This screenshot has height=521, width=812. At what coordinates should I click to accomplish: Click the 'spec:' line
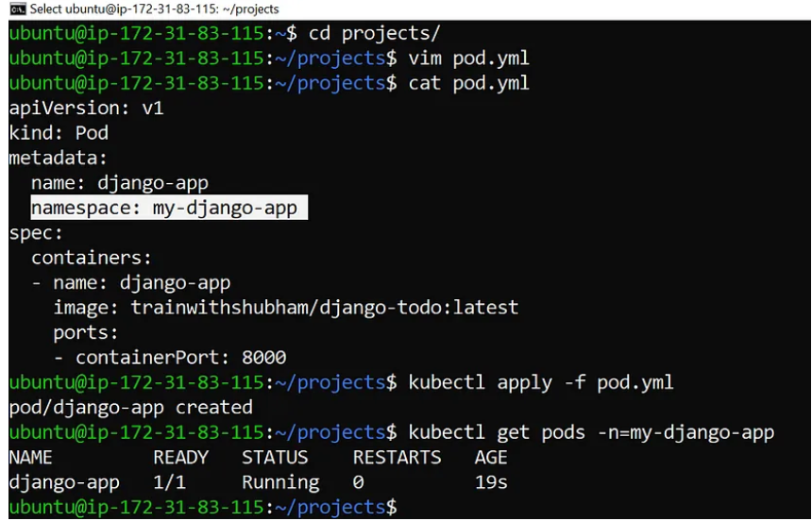click(x=36, y=232)
